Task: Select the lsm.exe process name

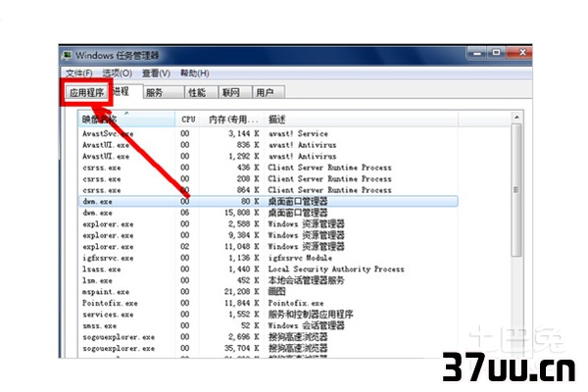Action: pyautogui.click(x=97, y=280)
